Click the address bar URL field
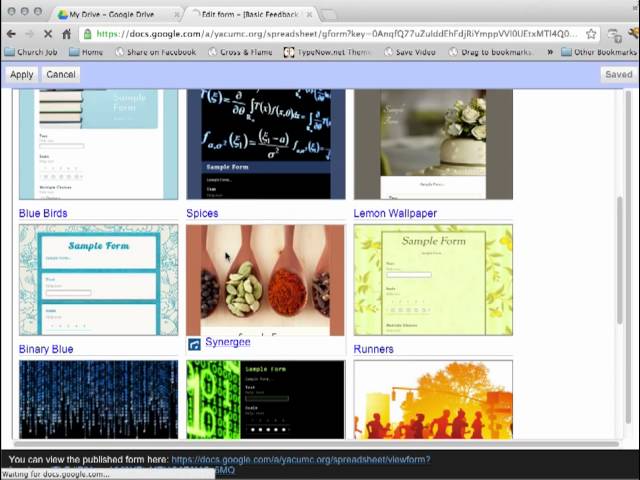 (x=330, y=33)
